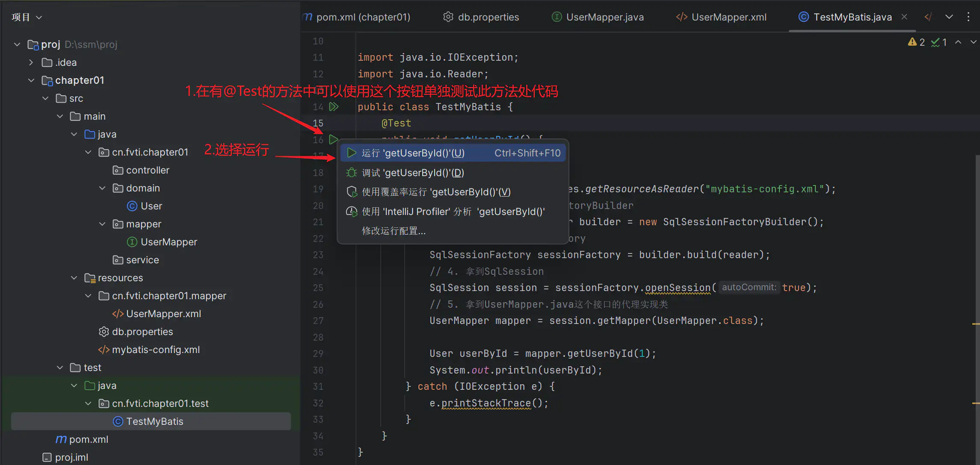Click the service package icon
The width and height of the screenshot is (980, 465).
(118, 260)
